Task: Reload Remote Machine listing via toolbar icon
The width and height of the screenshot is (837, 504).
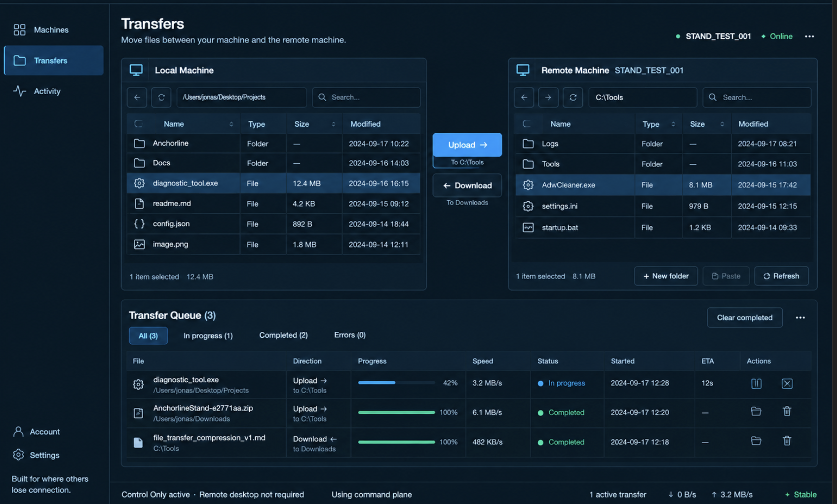Action: (x=572, y=97)
